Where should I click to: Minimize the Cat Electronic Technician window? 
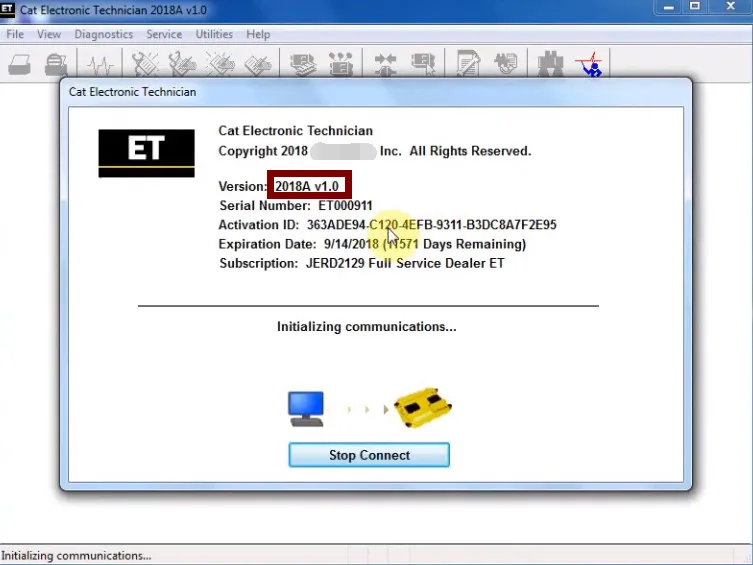[668, 7]
